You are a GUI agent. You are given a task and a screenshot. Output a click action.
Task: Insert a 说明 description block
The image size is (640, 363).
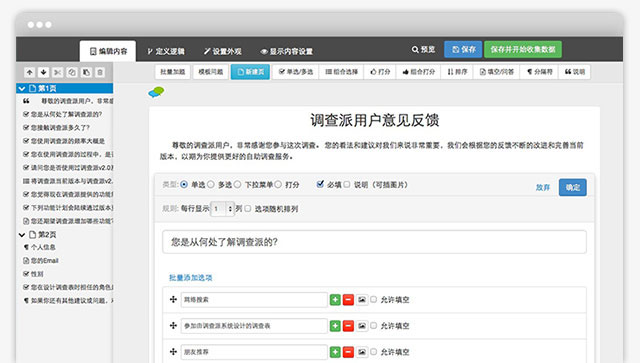[x=575, y=72]
